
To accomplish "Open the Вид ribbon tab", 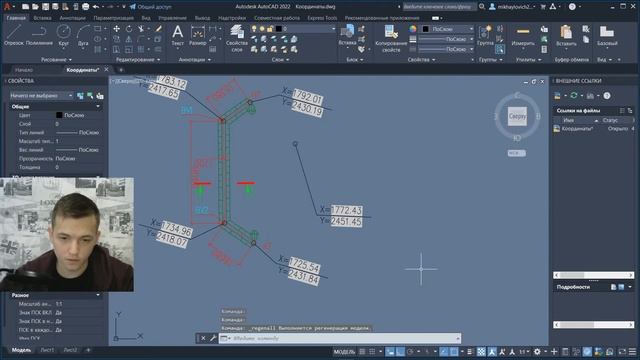I will click(x=146, y=18).
